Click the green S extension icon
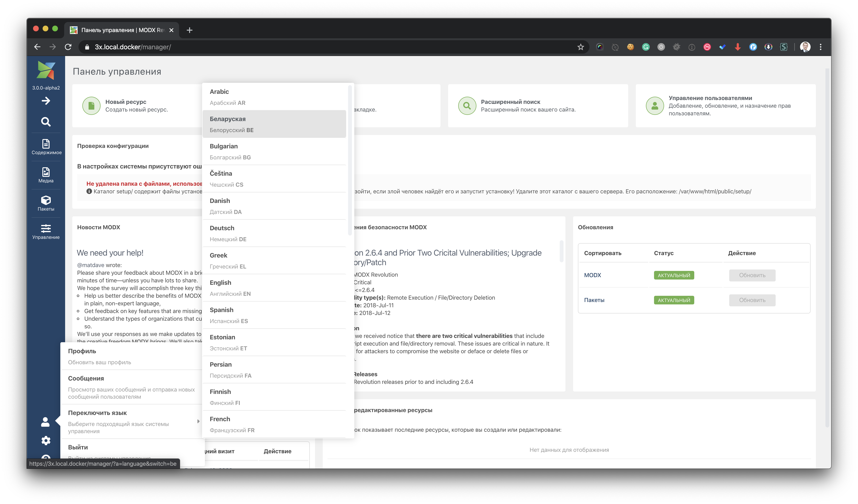858x504 pixels. pos(784,47)
